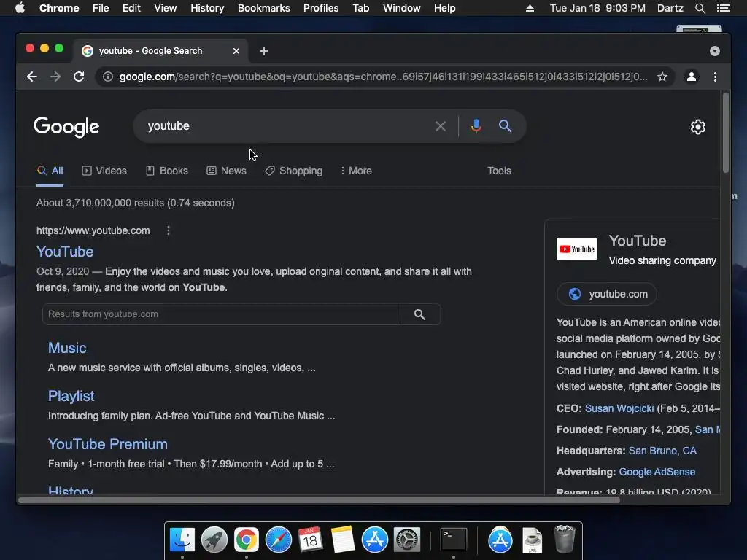Open Calendar from the Dock
This screenshot has width=747, height=560.
coord(310,540)
